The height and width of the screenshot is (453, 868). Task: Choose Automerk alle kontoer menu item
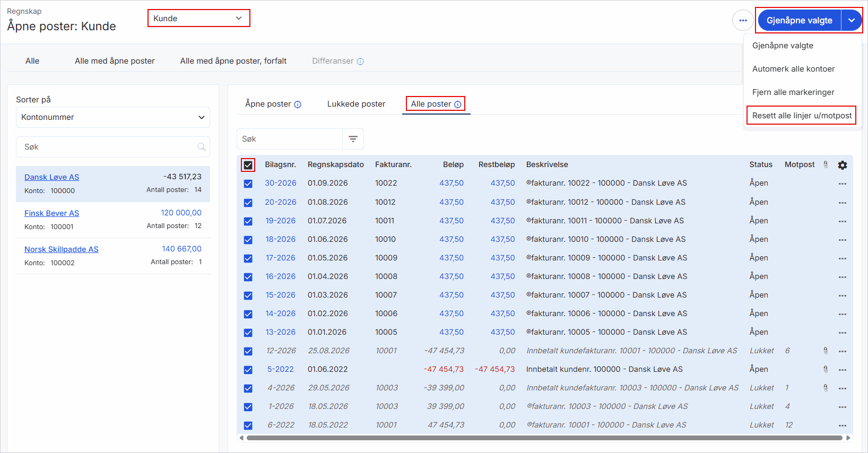(793, 69)
